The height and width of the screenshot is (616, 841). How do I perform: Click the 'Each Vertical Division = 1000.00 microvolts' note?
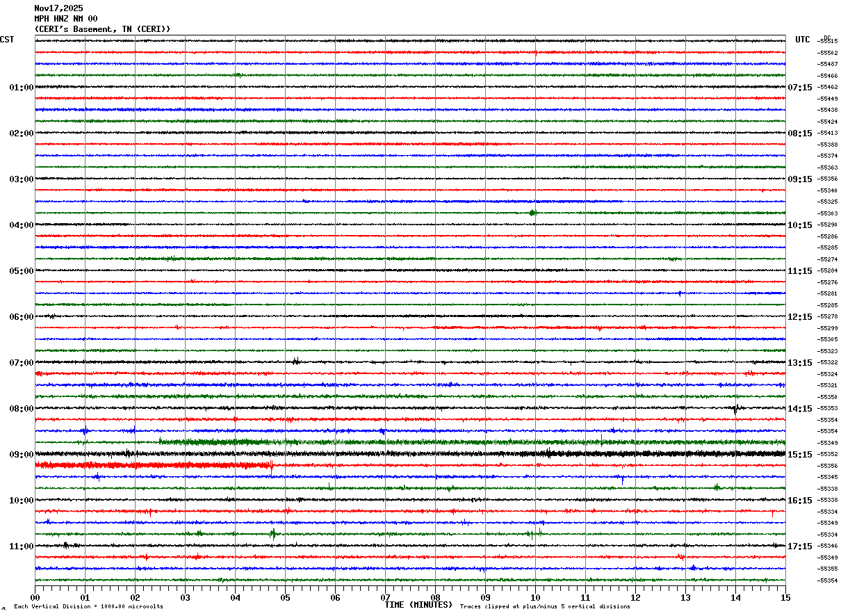pos(88,606)
